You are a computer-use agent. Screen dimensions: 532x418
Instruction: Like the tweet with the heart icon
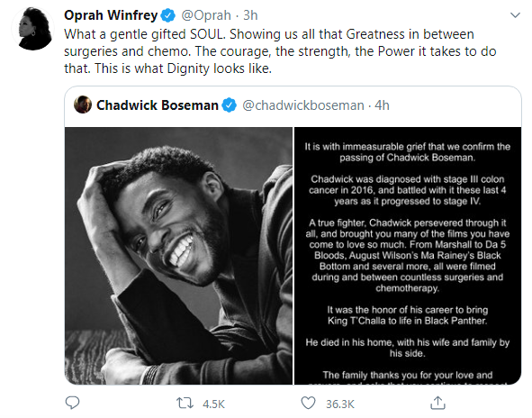click(309, 403)
